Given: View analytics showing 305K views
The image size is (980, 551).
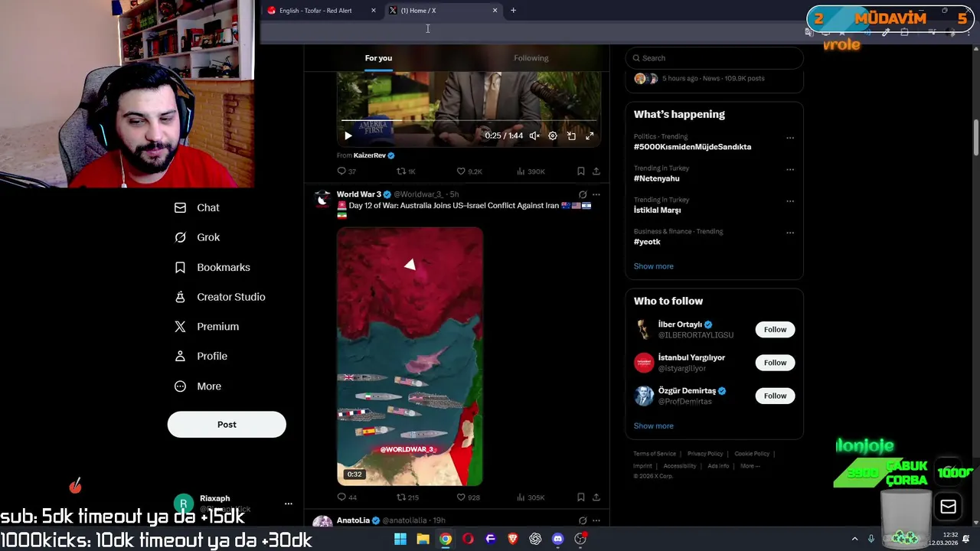Looking at the screenshot, I should coord(531,497).
